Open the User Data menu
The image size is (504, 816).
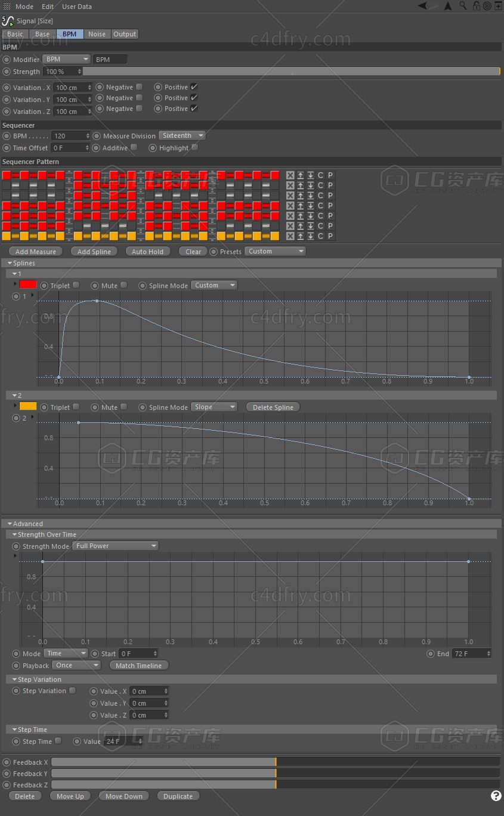coord(77,7)
